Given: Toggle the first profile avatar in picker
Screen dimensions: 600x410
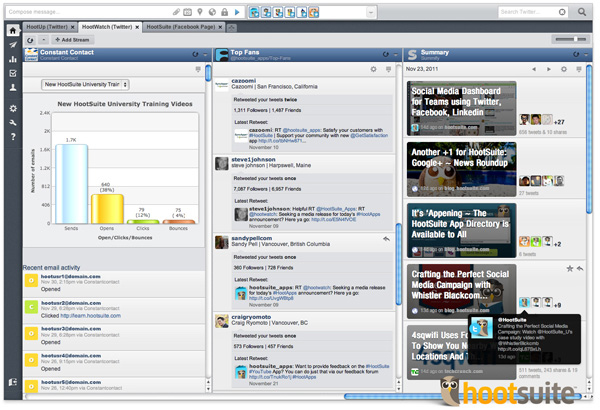Looking at the screenshot, I should click(x=254, y=12).
